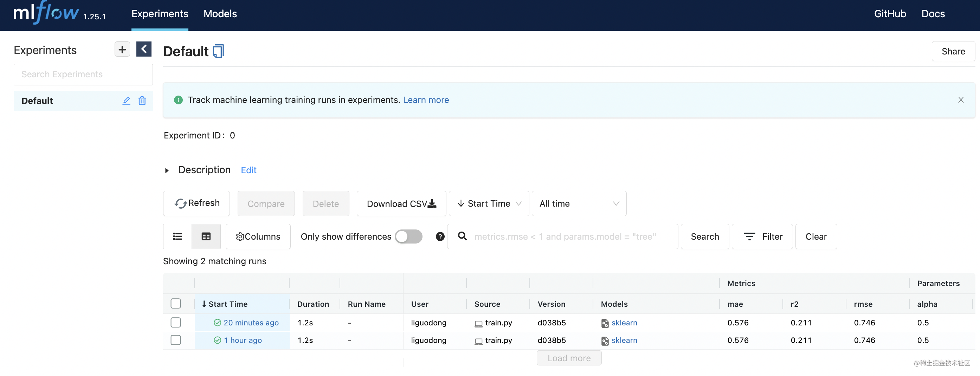Open the GitHub menu item
980x376 pixels.
(x=890, y=14)
